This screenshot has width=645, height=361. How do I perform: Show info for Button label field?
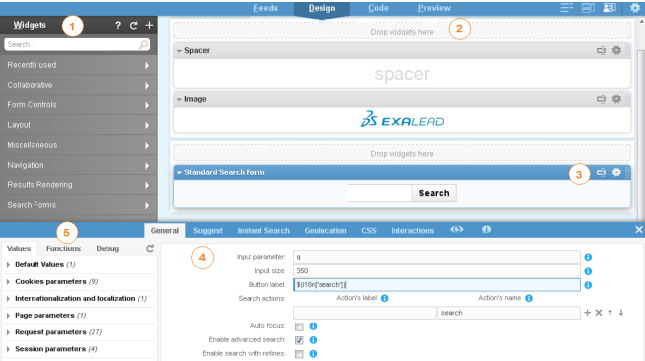pyautogui.click(x=588, y=285)
